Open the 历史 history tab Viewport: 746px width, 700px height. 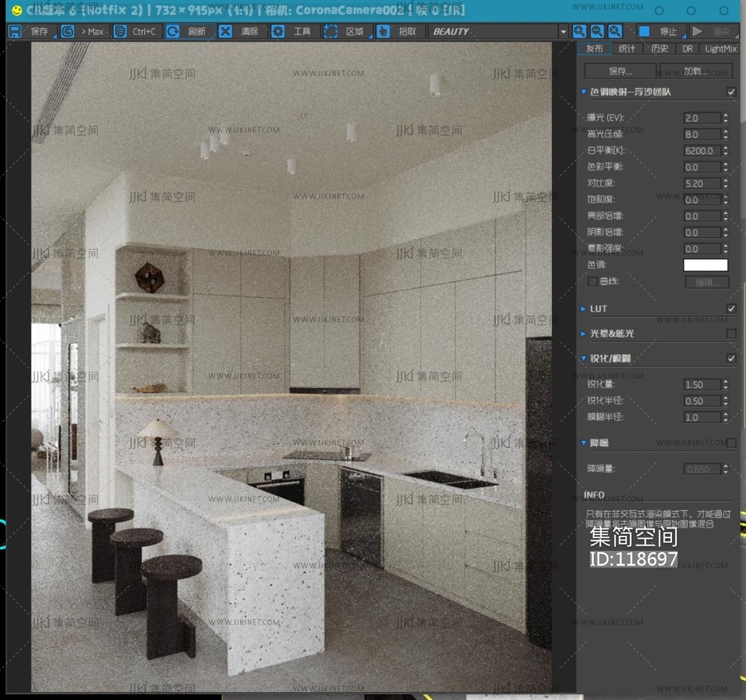click(x=659, y=49)
